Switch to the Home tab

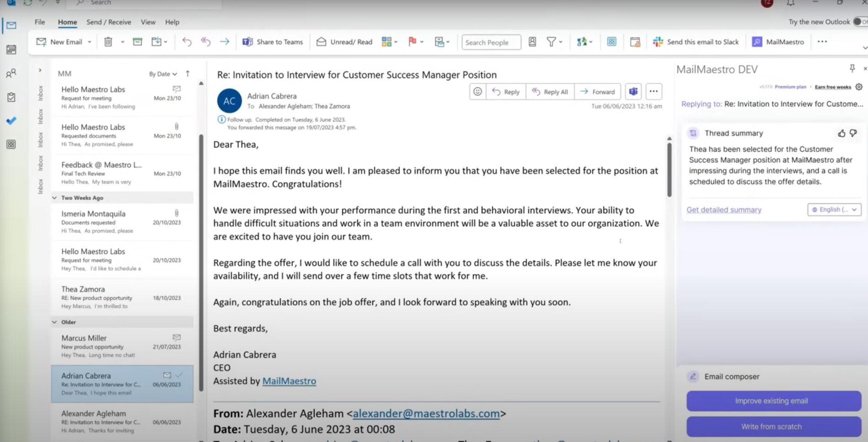pos(67,22)
